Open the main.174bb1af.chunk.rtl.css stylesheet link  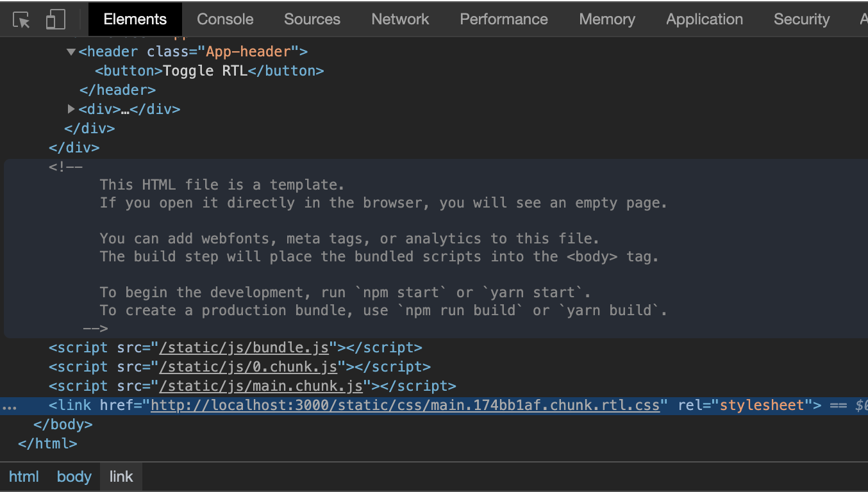coord(406,405)
